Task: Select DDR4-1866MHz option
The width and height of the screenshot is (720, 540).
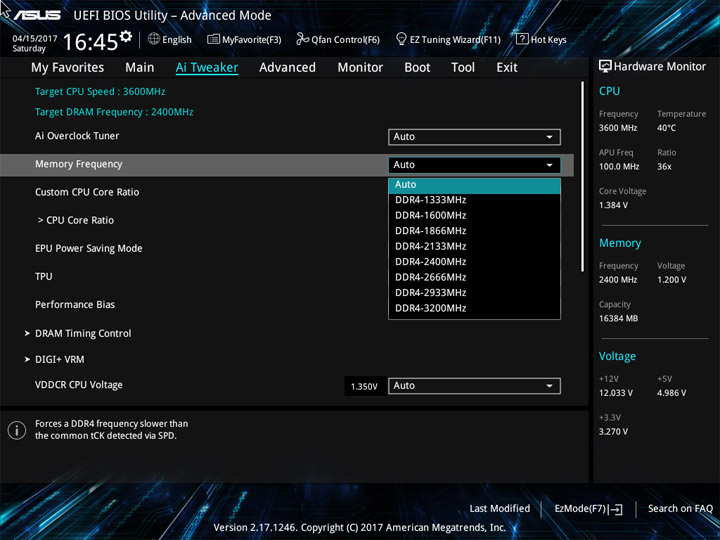Action: click(474, 231)
